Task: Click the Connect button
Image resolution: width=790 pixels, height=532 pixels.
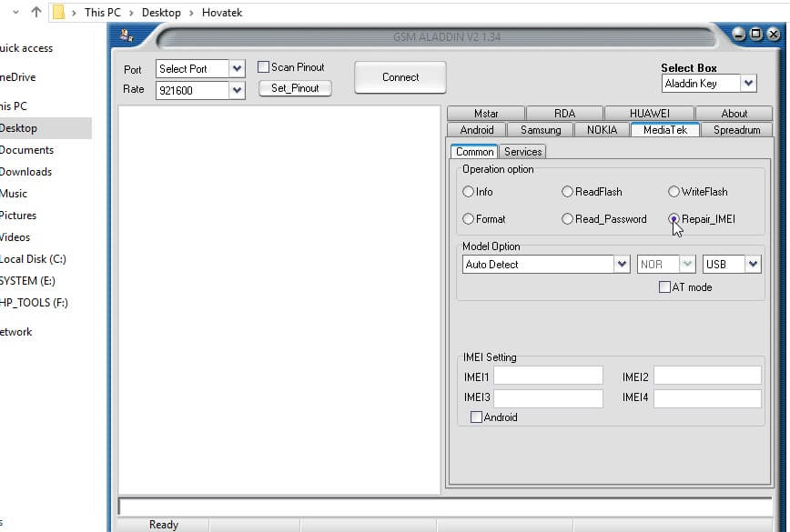Action: pos(400,76)
